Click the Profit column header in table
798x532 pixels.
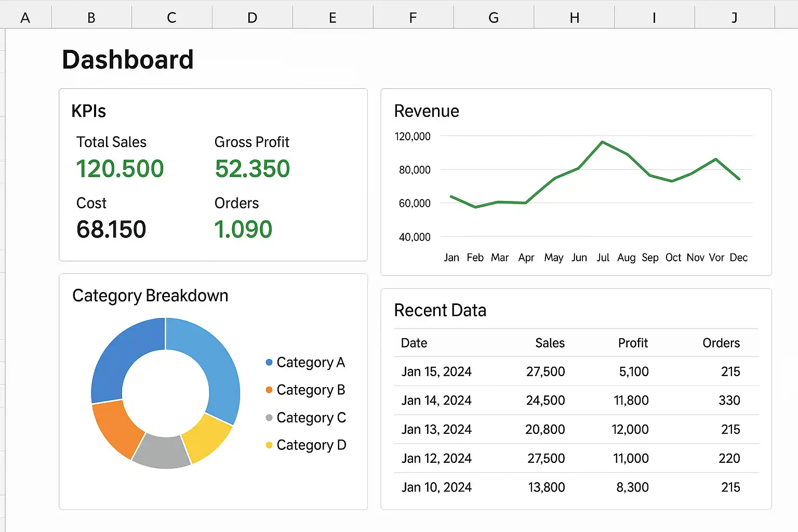633,343
